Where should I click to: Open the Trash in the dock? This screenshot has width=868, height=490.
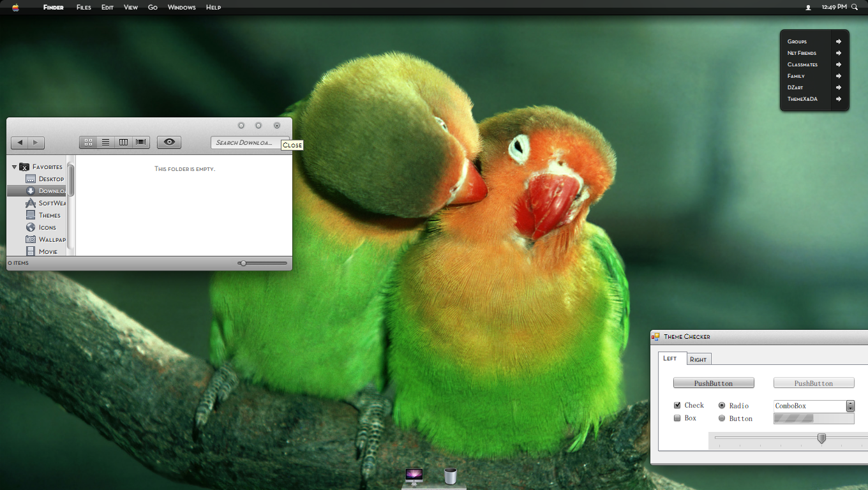pyautogui.click(x=451, y=476)
